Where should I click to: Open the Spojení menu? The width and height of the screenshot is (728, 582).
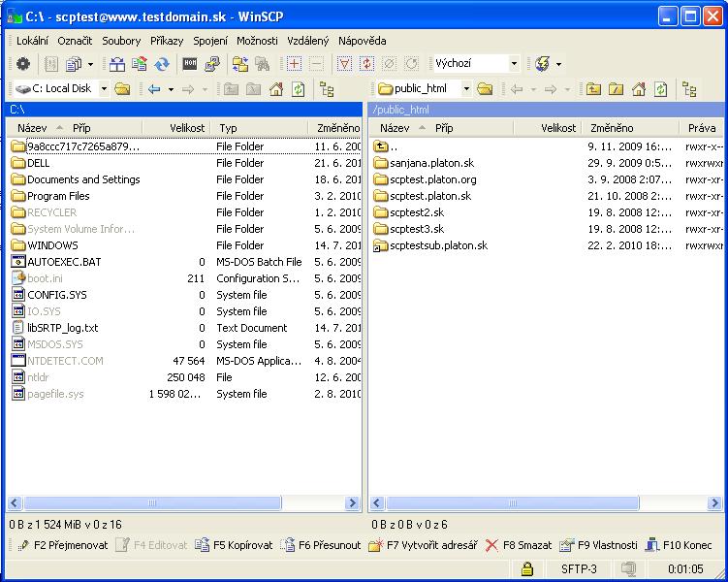210,41
